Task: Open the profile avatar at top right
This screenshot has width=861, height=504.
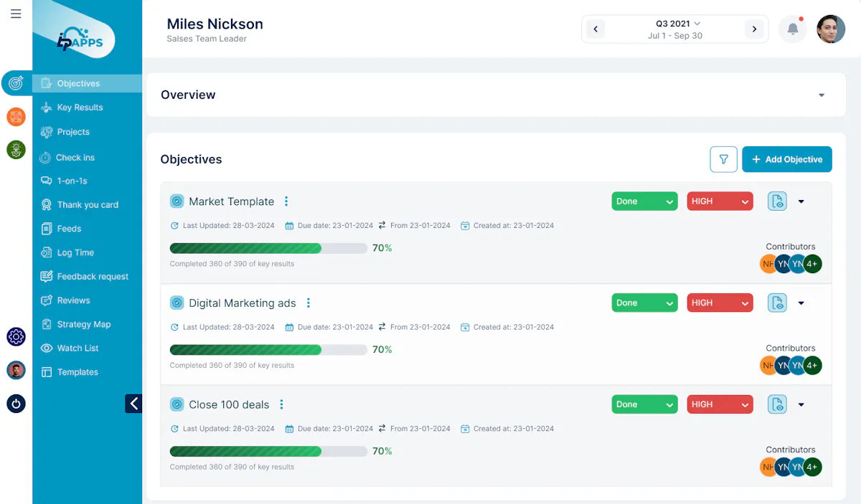Action: pyautogui.click(x=831, y=29)
